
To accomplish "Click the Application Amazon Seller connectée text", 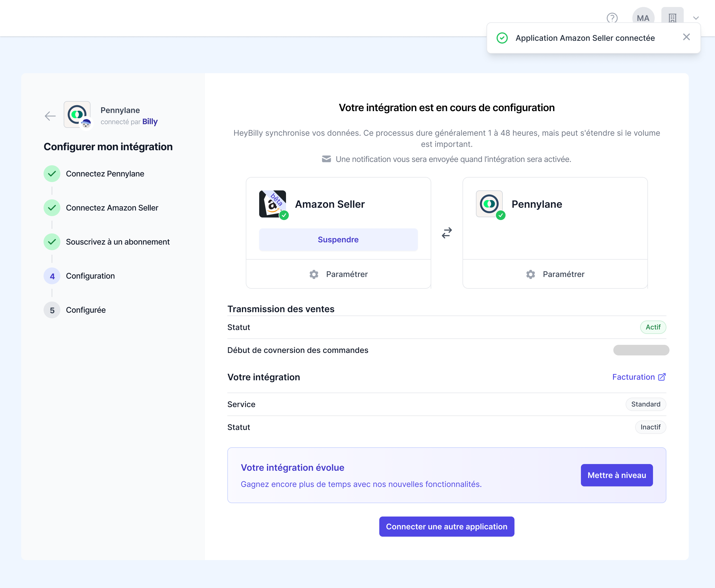I will (585, 38).
